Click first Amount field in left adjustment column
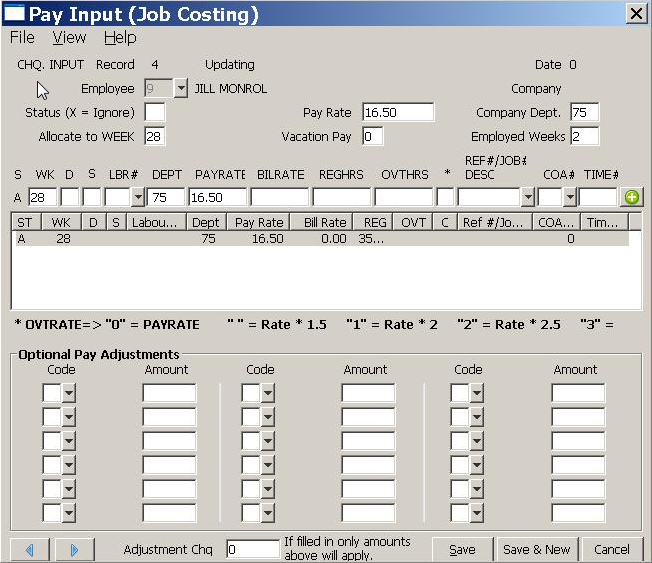652x563 pixels. point(169,393)
